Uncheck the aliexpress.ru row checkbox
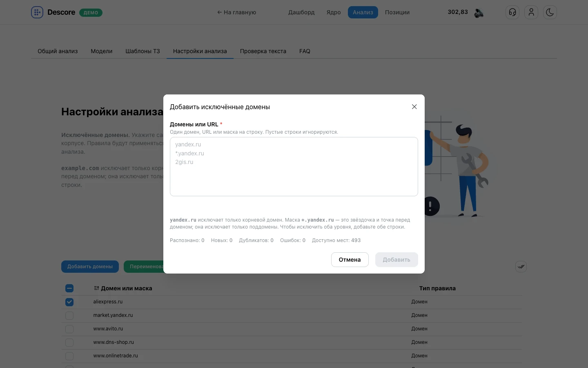588x368 pixels. (69, 302)
